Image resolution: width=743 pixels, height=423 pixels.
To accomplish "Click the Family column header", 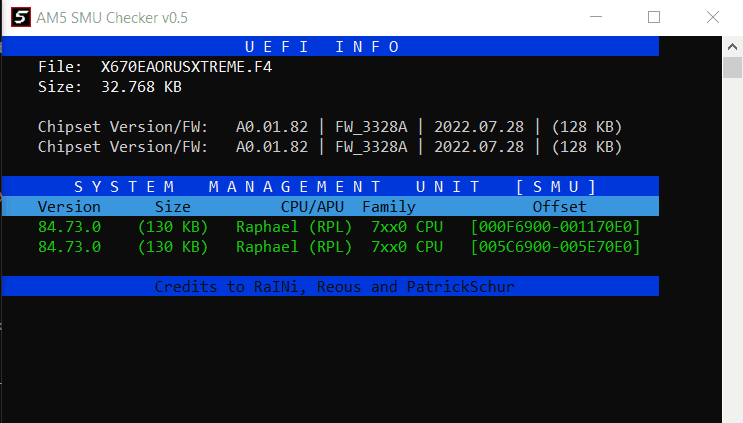I will pyautogui.click(x=389, y=207).
